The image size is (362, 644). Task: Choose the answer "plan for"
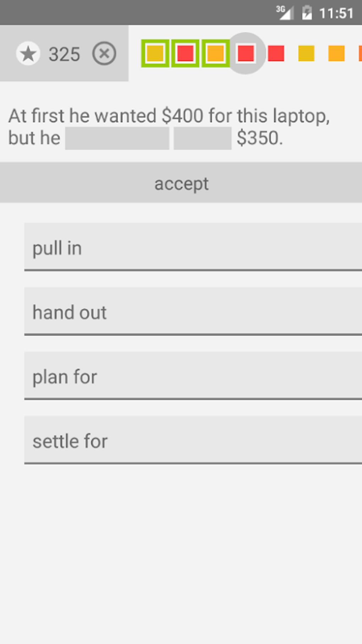193,376
